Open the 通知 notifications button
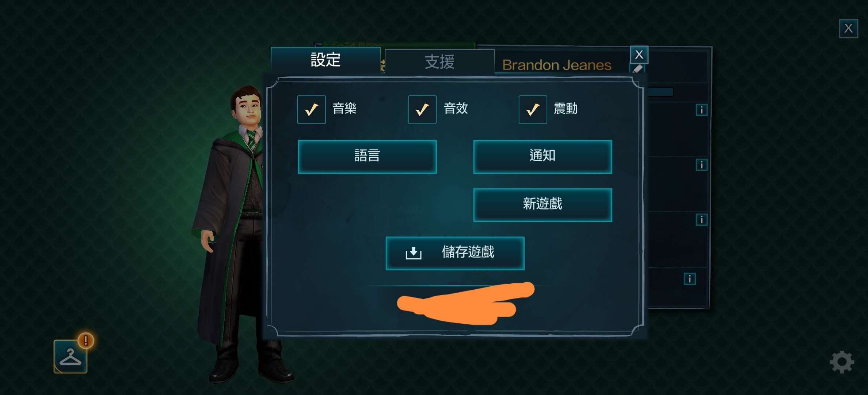Viewport: 868px width, 395px height. pyautogui.click(x=543, y=157)
